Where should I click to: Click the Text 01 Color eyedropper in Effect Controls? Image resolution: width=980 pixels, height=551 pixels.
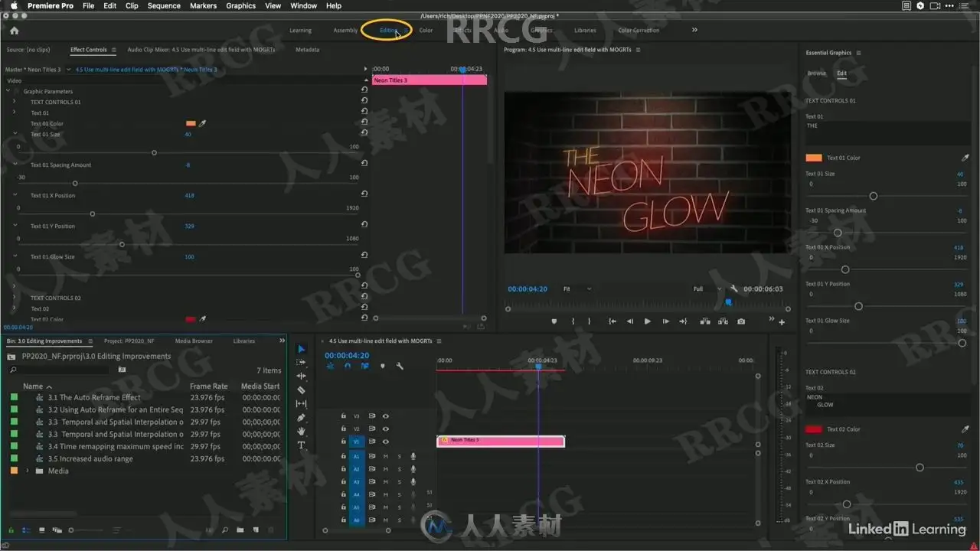pyautogui.click(x=203, y=123)
